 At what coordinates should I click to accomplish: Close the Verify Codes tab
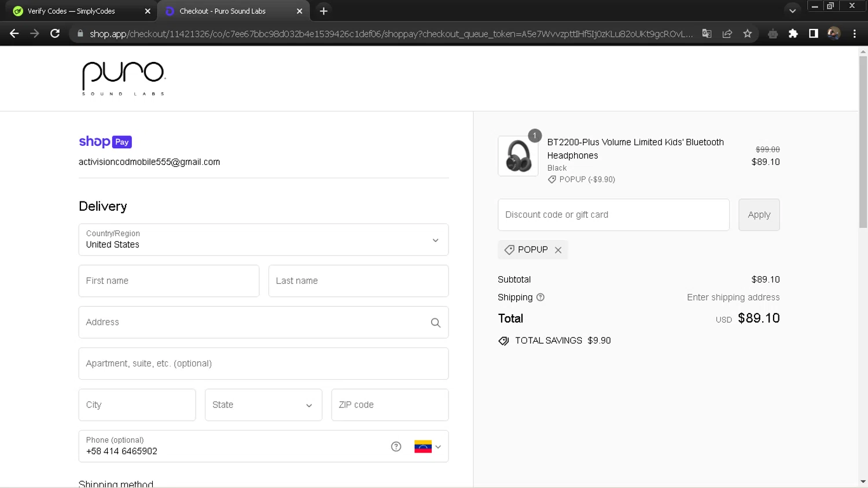[x=148, y=11]
